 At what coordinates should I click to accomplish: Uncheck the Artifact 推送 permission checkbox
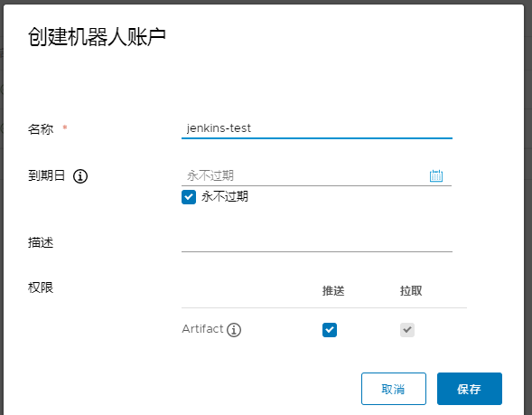[330, 330]
